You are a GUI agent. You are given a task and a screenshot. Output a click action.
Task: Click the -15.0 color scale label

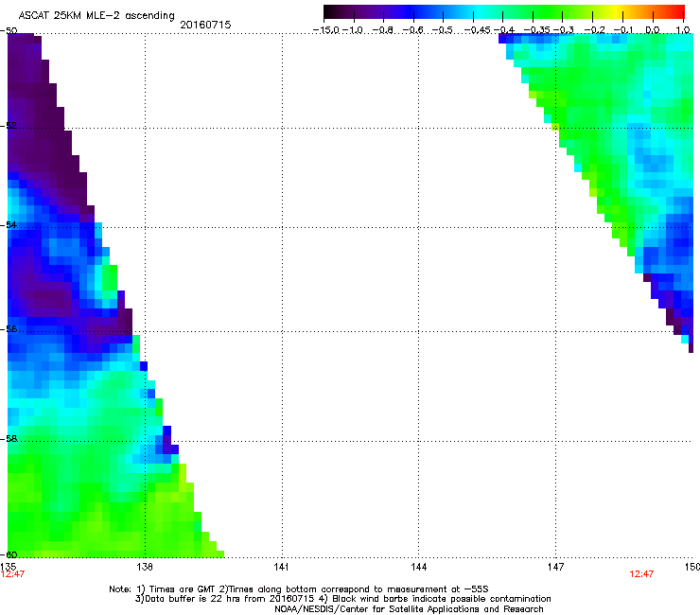click(326, 30)
